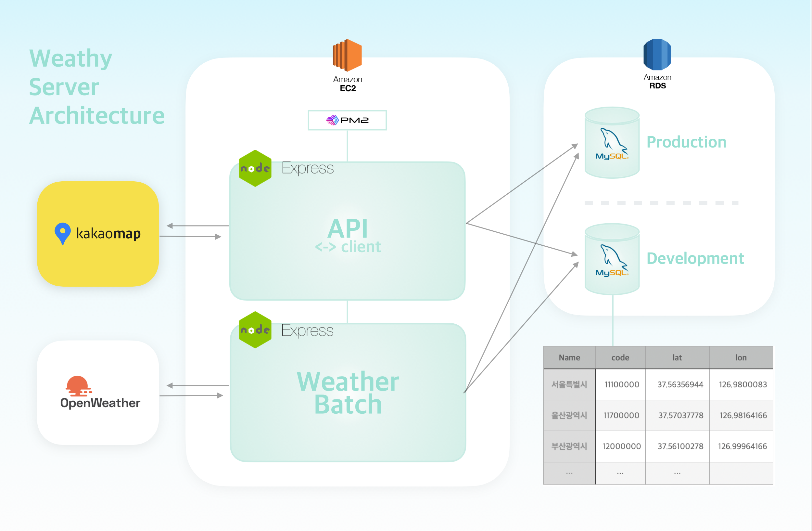
Task: Click the Production MySQL database cylinder
Action: pos(612,143)
